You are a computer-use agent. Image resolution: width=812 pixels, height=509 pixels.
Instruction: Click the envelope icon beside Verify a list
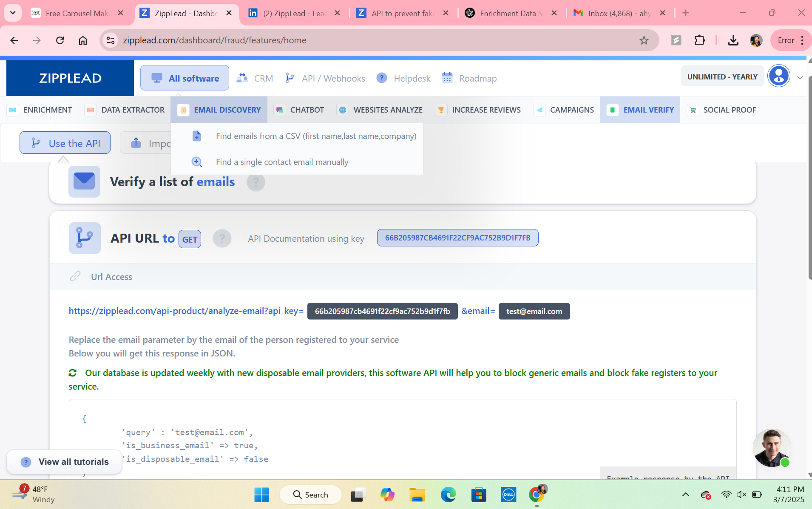point(84,181)
